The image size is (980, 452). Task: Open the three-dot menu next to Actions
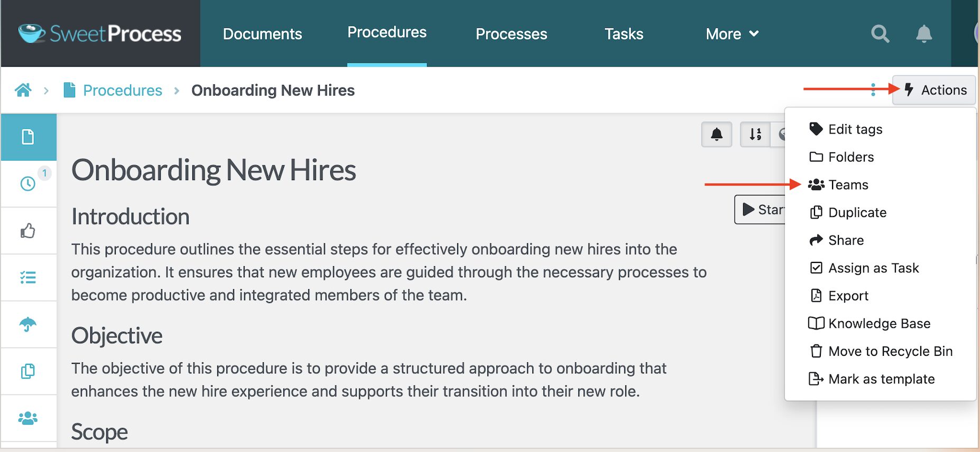pyautogui.click(x=872, y=90)
